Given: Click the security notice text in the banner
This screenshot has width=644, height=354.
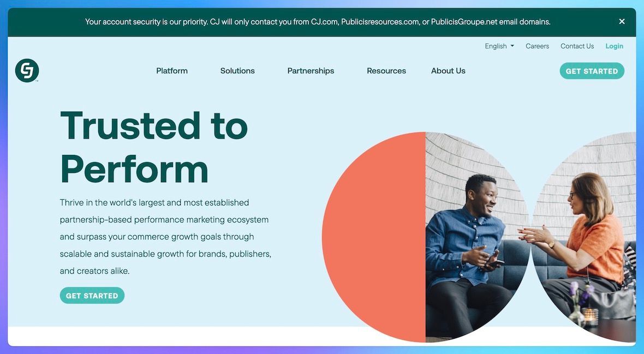Looking at the screenshot, I should pos(318,21).
